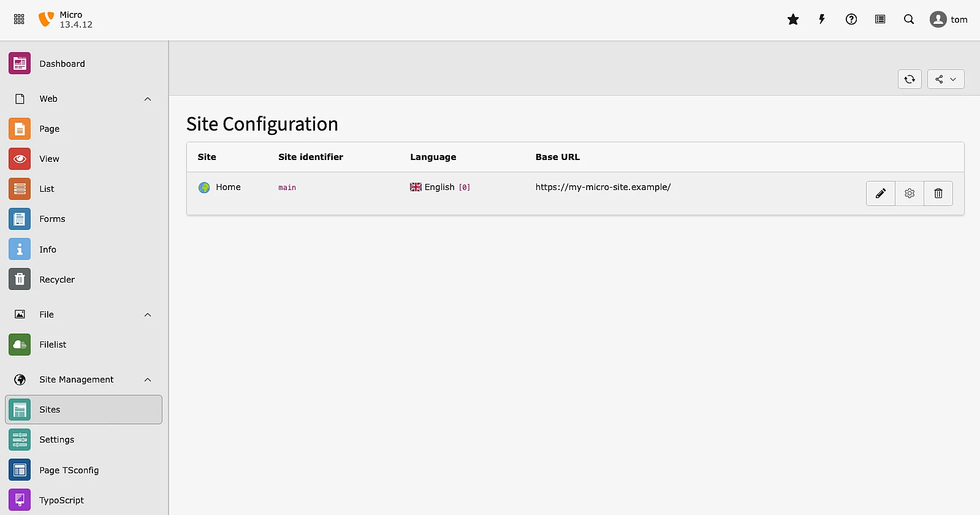980x515 pixels.
Task: Click the Home site name
Action: coord(228,188)
